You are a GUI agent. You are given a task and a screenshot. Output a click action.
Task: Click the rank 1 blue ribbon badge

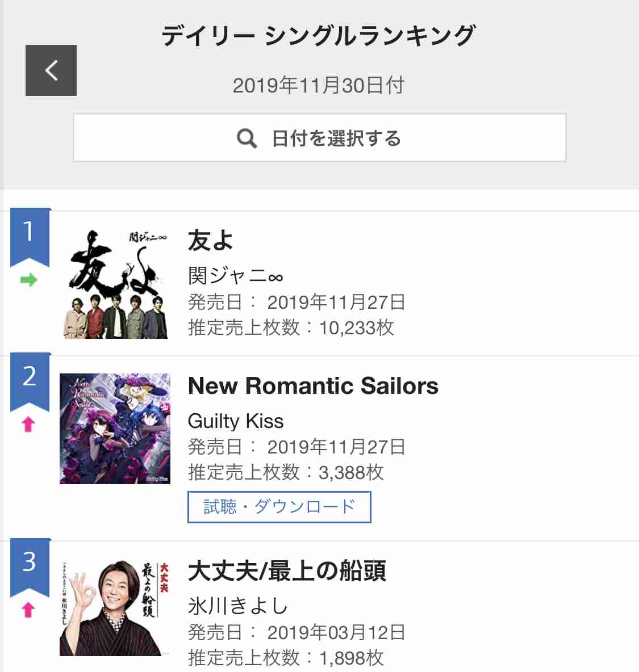(30, 237)
